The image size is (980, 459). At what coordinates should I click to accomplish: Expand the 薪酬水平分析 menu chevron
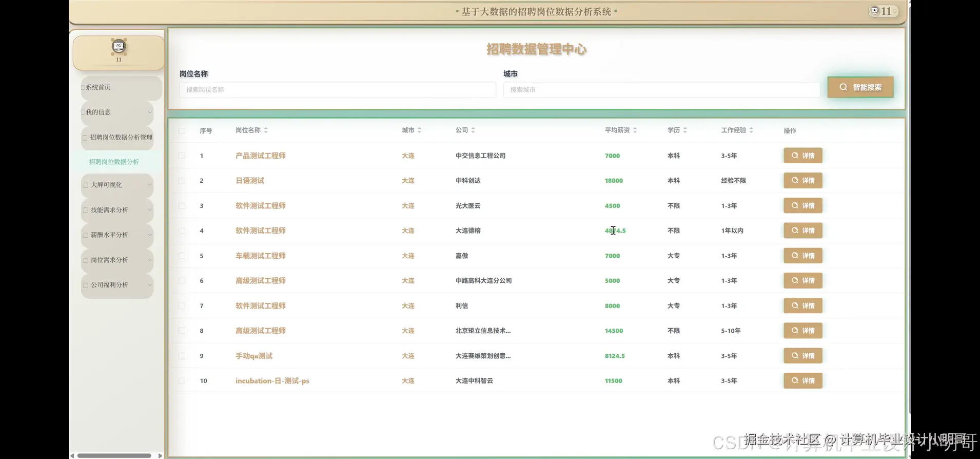coord(150,235)
